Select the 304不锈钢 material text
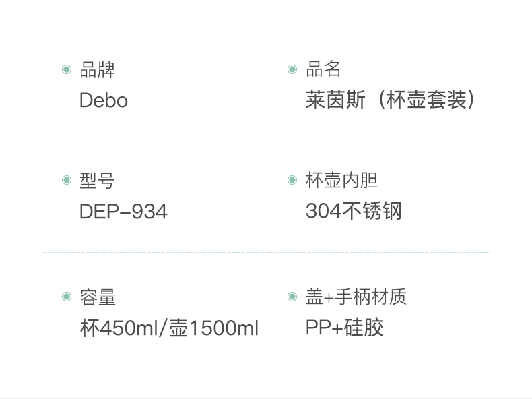The width and height of the screenshot is (532, 399). (354, 212)
